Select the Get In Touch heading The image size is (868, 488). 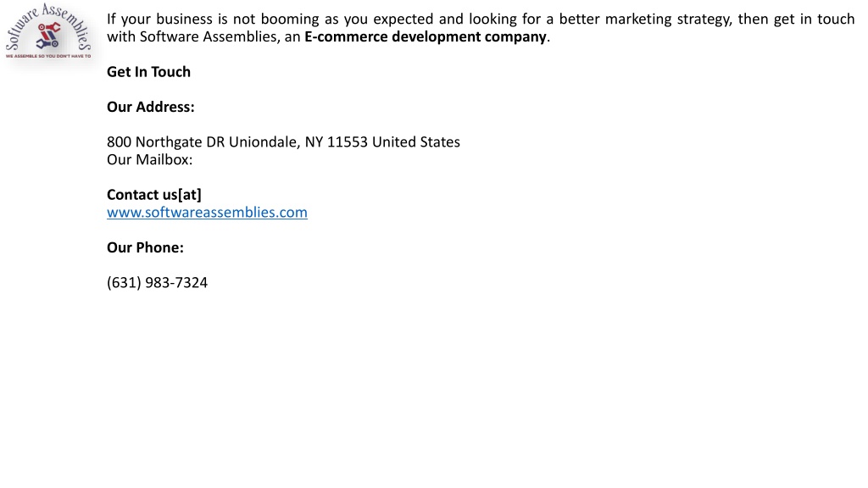pos(148,72)
